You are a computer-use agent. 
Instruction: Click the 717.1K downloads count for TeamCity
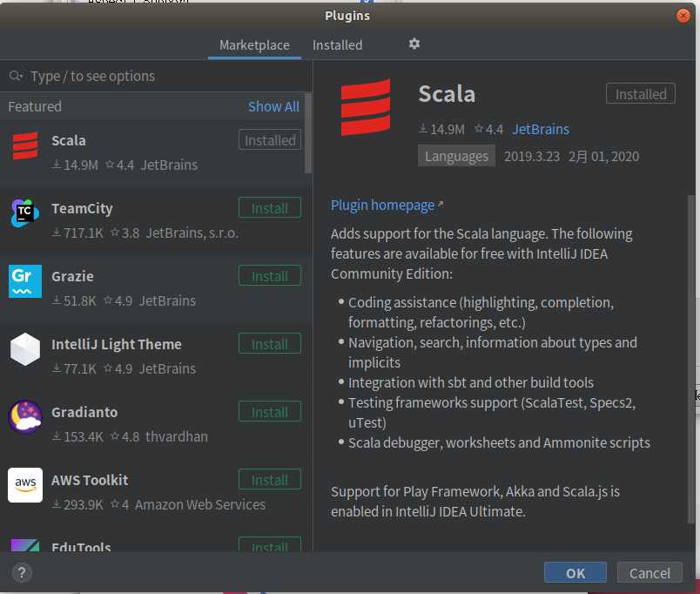click(x=78, y=233)
